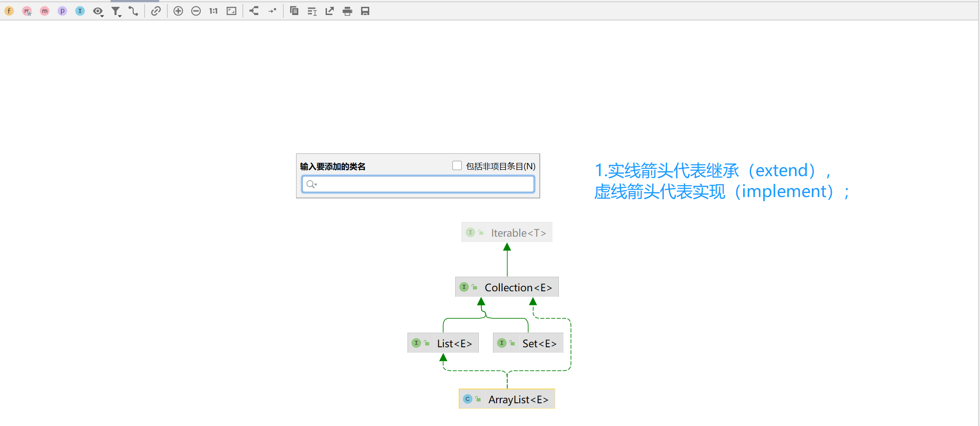The image size is (980, 426).
Task: Open the magnifier search history dropdown
Action: click(x=312, y=184)
